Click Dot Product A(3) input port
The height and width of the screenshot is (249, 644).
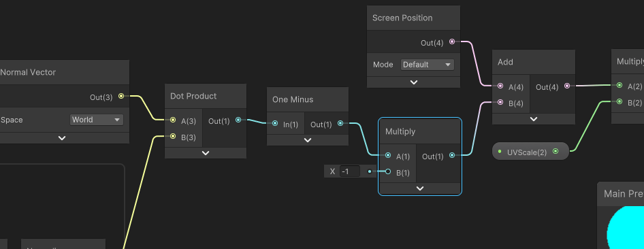coord(173,120)
